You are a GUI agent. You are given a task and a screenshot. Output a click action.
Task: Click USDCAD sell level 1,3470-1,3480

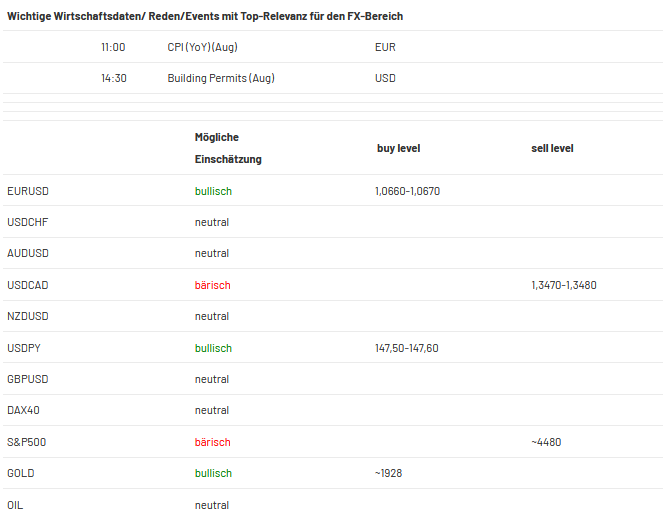point(564,285)
